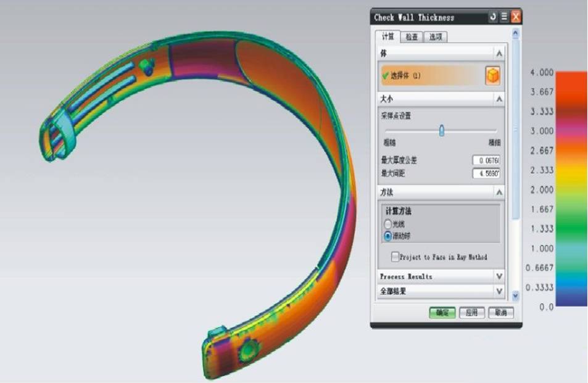Expand the 全部结果 section
The image size is (588, 383).
click(x=499, y=290)
